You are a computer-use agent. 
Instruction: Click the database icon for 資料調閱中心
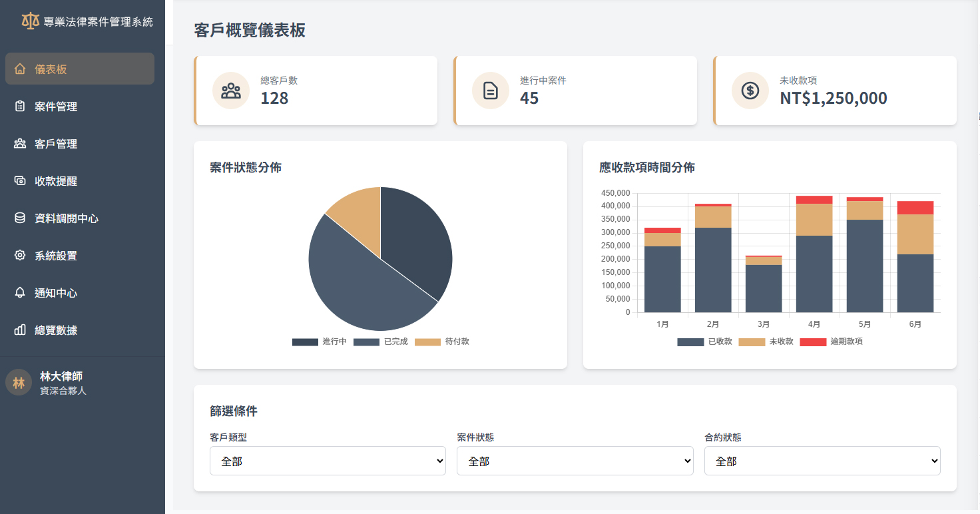point(20,218)
